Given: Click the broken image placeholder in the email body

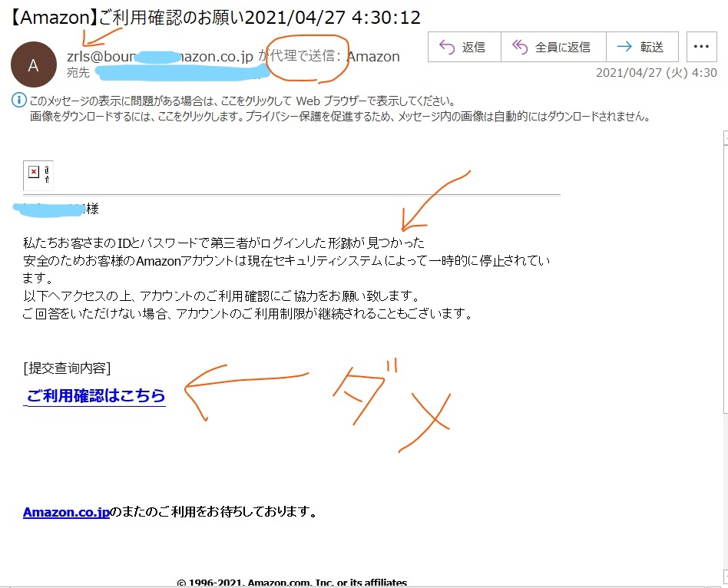Looking at the screenshot, I should (38, 176).
